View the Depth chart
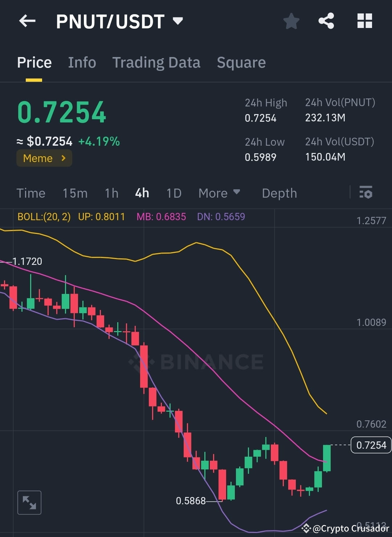Viewport: 392px width, 537px height. pyautogui.click(x=279, y=193)
